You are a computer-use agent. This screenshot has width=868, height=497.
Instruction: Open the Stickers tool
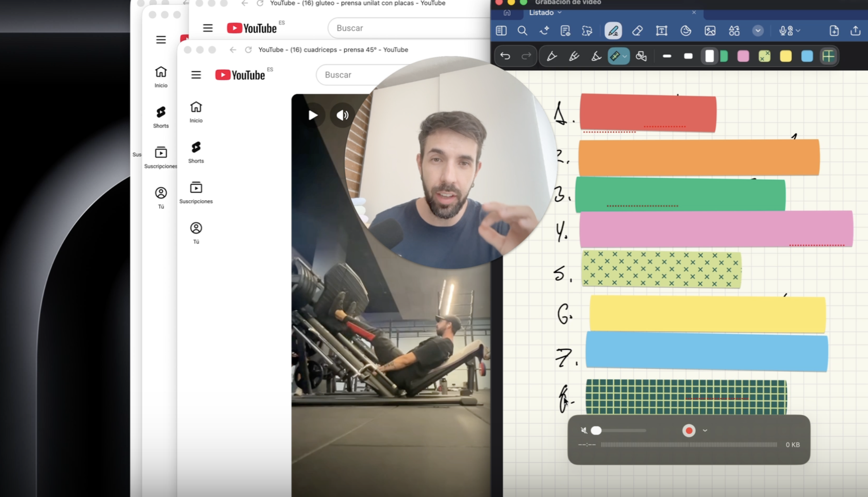pos(686,31)
